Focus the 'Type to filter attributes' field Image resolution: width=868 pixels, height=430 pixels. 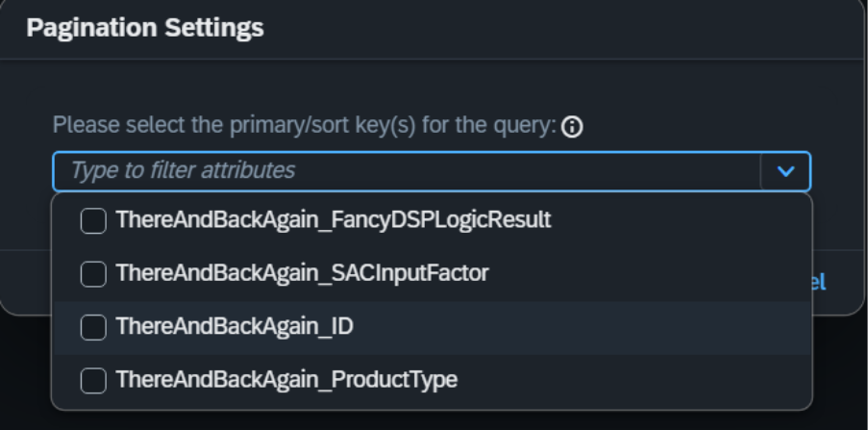click(408, 171)
